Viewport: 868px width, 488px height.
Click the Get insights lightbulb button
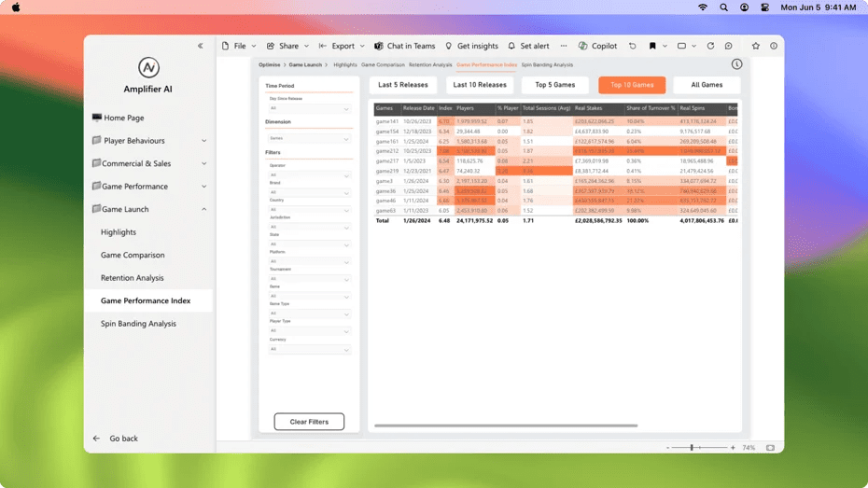[471, 46]
